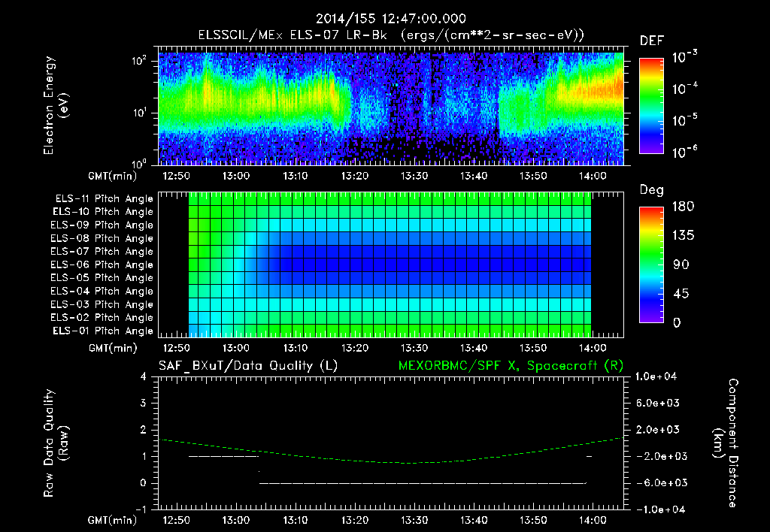This screenshot has height=532, width=770.
Task: Click GMT(min) label under the data quality plot
Action: (113, 521)
